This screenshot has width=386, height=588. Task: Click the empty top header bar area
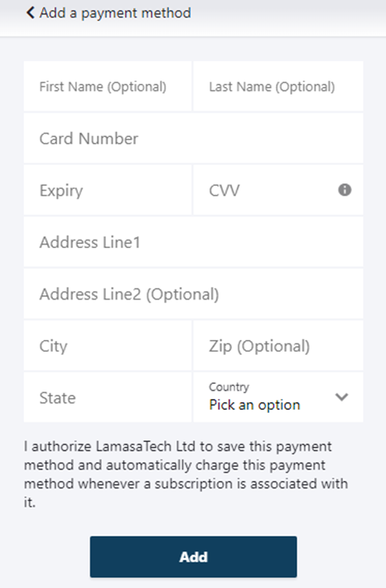click(x=288, y=17)
